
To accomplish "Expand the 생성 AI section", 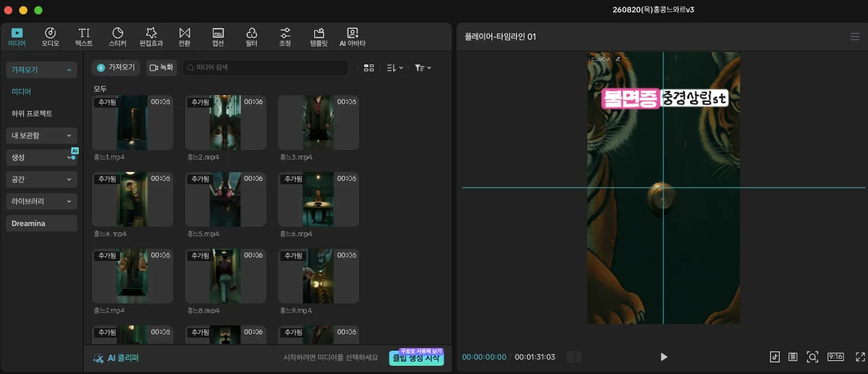I will pos(42,158).
